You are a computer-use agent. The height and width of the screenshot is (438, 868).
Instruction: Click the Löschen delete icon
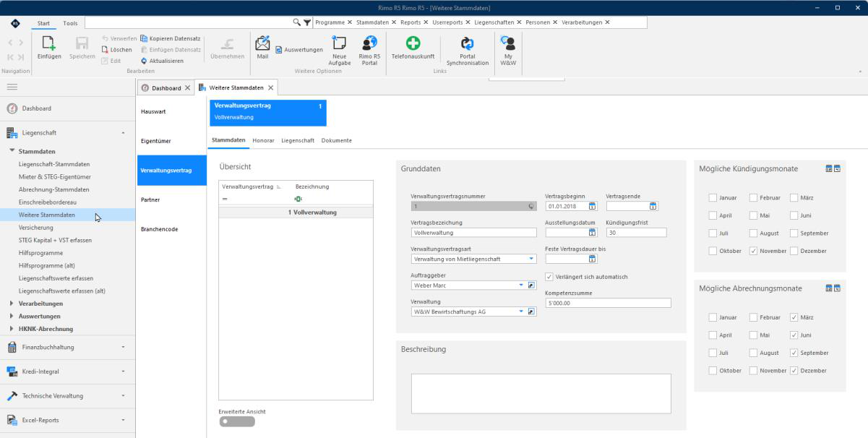pyautogui.click(x=105, y=49)
